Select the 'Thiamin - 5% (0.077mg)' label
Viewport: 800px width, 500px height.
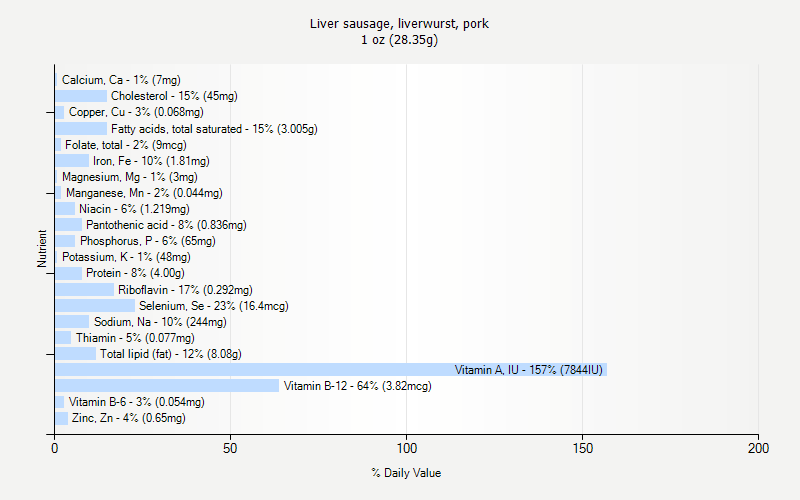(135, 338)
